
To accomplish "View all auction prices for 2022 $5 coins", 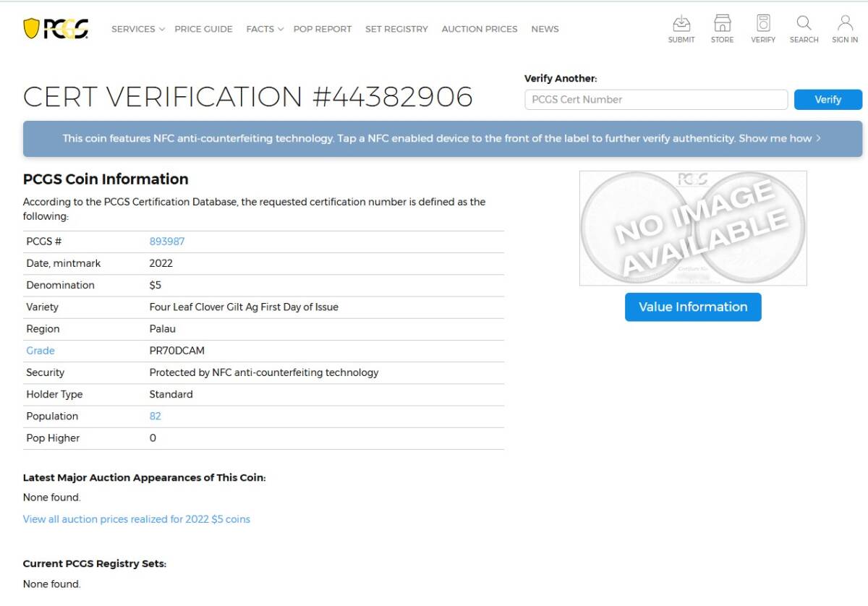I will coord(137,519).
